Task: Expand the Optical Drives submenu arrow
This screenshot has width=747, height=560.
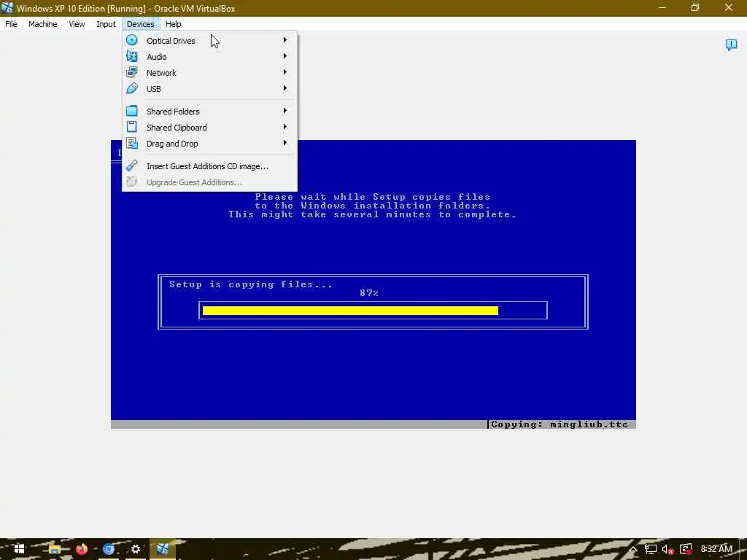Action: [x=285, y=40]
